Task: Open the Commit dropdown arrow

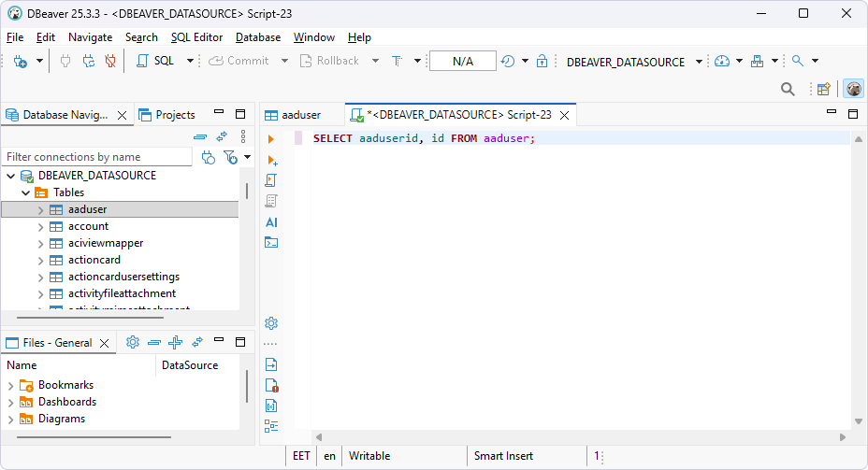Action: pyautogui.click(x=284, y=61)
